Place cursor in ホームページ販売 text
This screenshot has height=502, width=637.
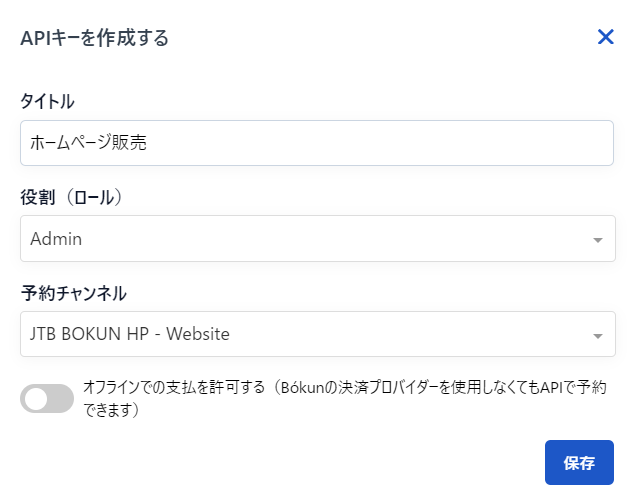(x=88, y=143)
